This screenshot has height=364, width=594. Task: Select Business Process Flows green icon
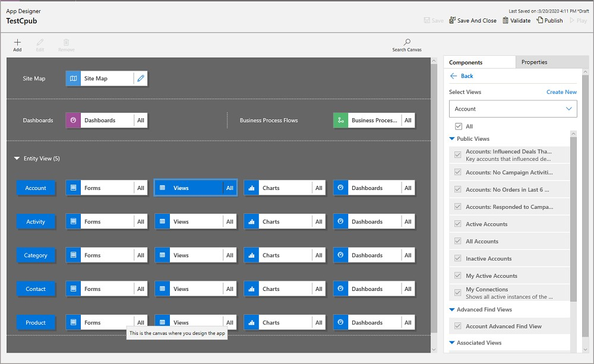point(340,121)
